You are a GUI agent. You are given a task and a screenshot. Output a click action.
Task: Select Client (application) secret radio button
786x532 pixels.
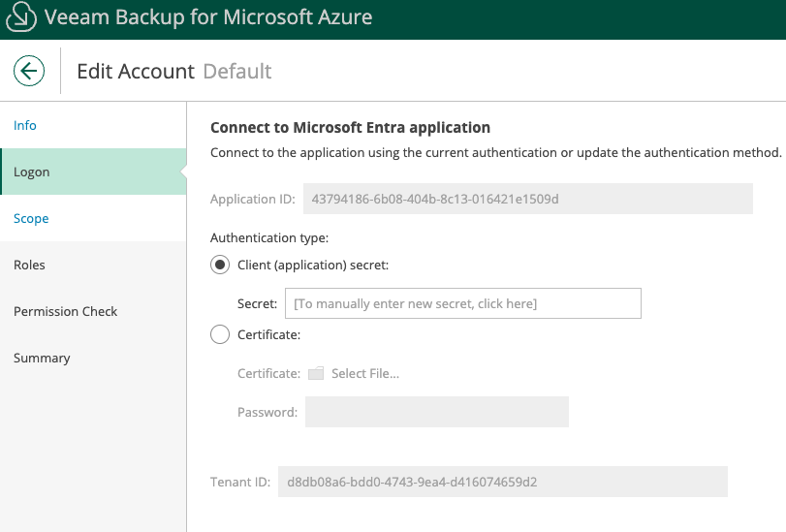pos(221,265)
